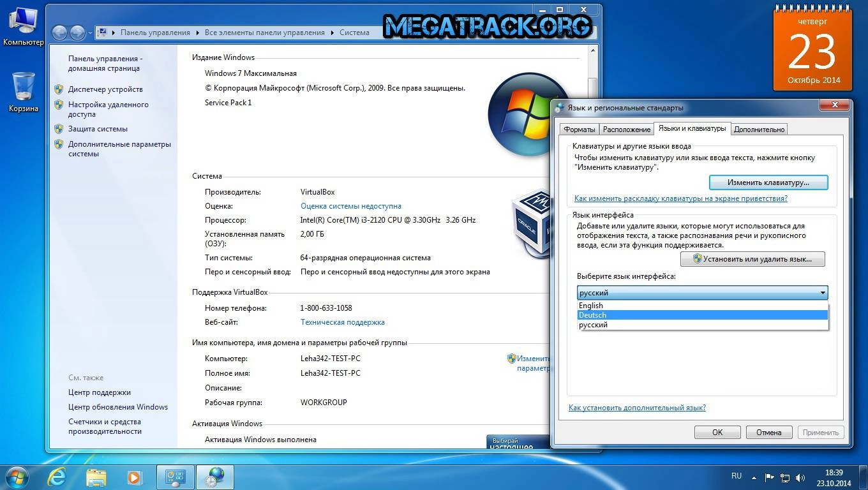Click the System window vertical scrollbar
The width and height of the screenshot is (868, 490).
pyautogui.click(x=593, y=246)
